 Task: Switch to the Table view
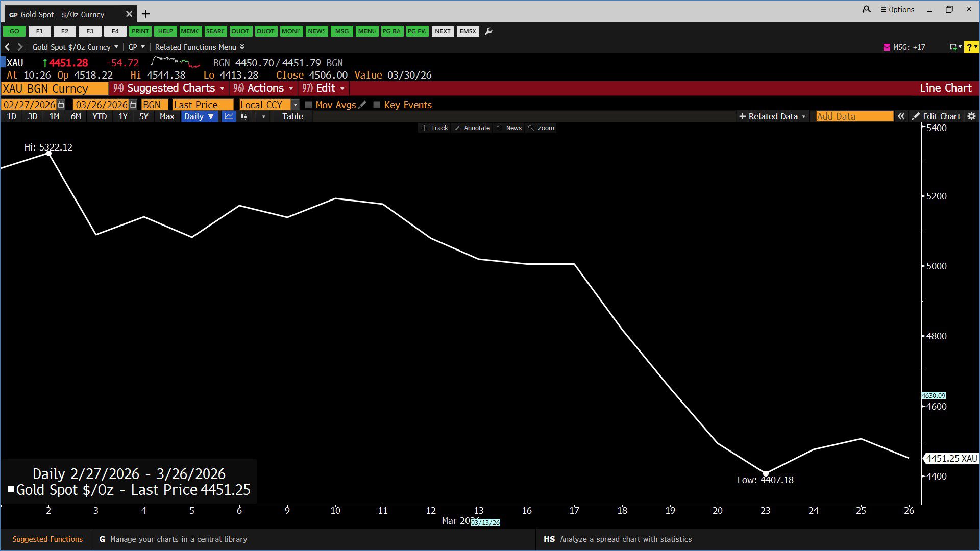[292, 116]
